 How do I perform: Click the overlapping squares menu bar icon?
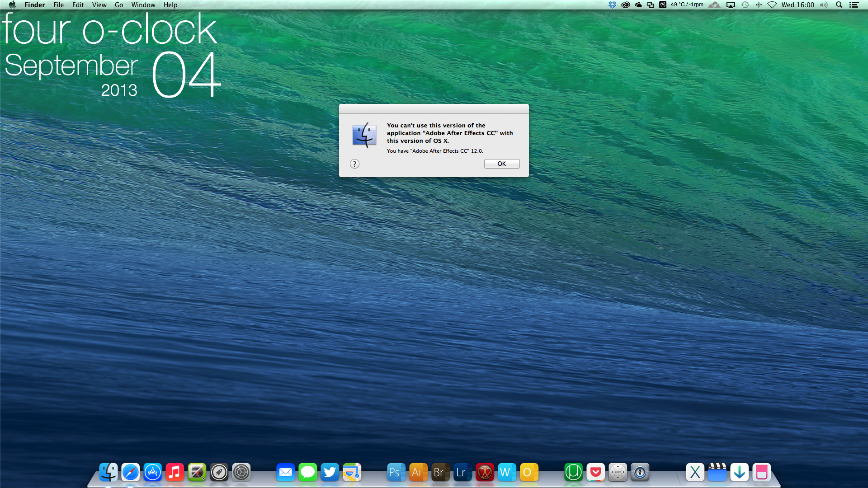(x=651, y=5)
